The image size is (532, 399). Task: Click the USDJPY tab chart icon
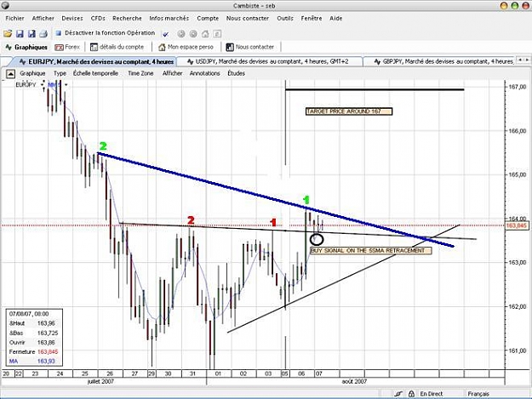(191, 62)
